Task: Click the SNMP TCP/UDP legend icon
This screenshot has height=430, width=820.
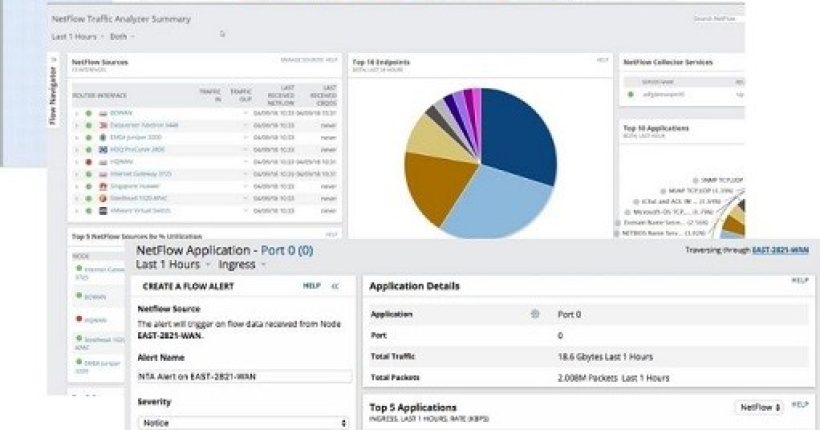Action: (x=696, y=180)
